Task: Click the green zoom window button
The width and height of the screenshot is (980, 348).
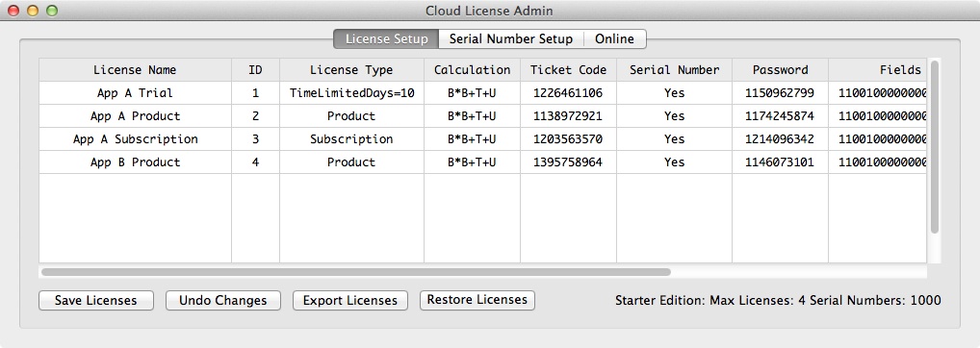Action: coord(52,11)
